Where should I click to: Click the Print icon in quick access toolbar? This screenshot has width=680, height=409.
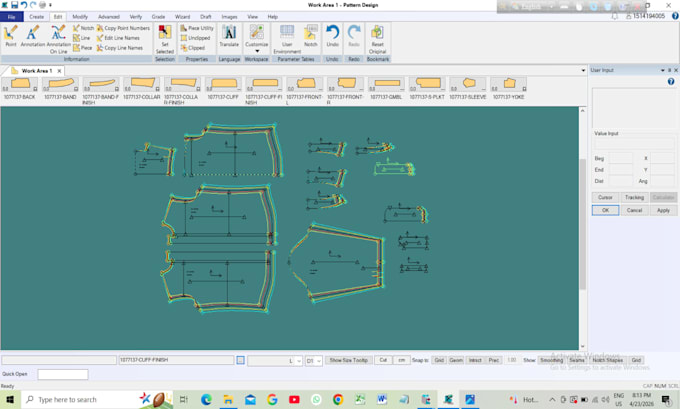point(42,5)
